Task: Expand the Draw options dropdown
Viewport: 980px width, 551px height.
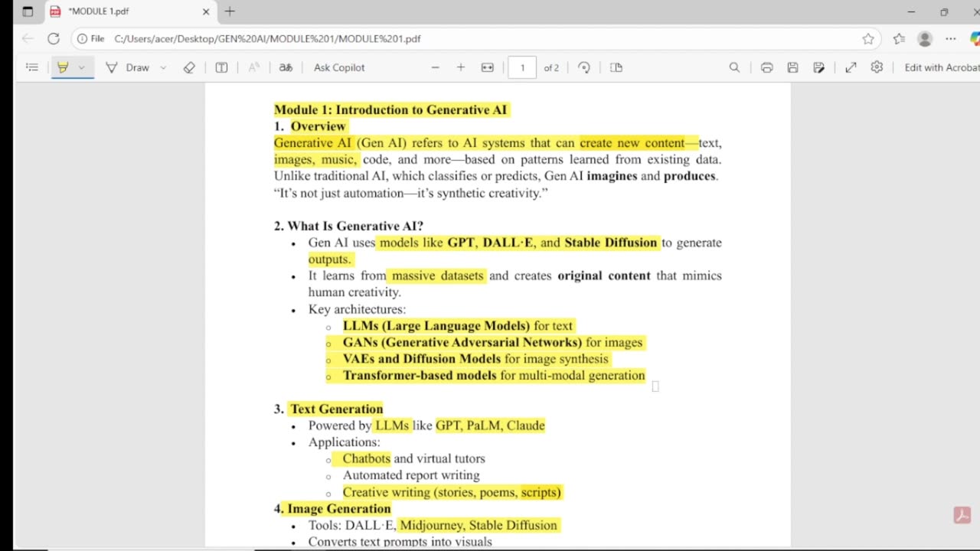Action: (163, 67)
